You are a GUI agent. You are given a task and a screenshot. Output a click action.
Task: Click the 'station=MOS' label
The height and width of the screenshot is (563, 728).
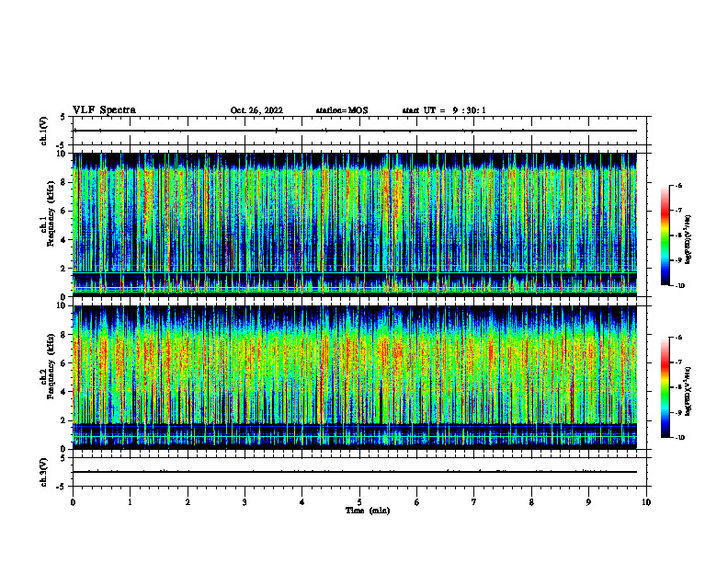coord(342,110)
